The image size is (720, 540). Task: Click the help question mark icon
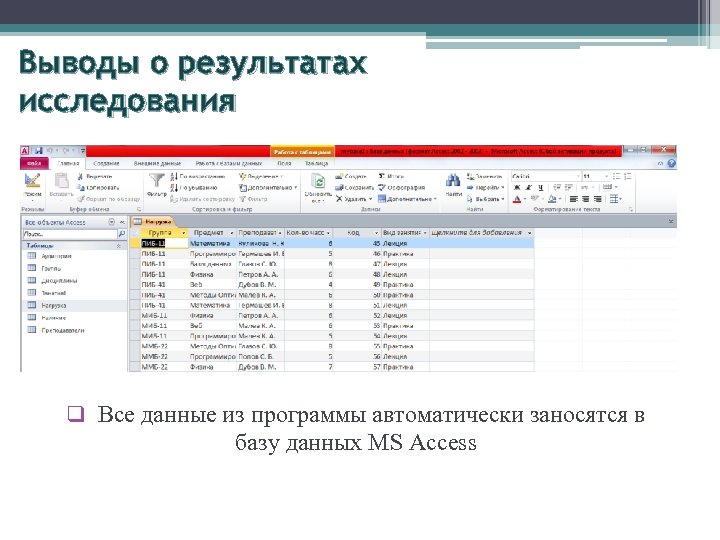pos(671,163)
